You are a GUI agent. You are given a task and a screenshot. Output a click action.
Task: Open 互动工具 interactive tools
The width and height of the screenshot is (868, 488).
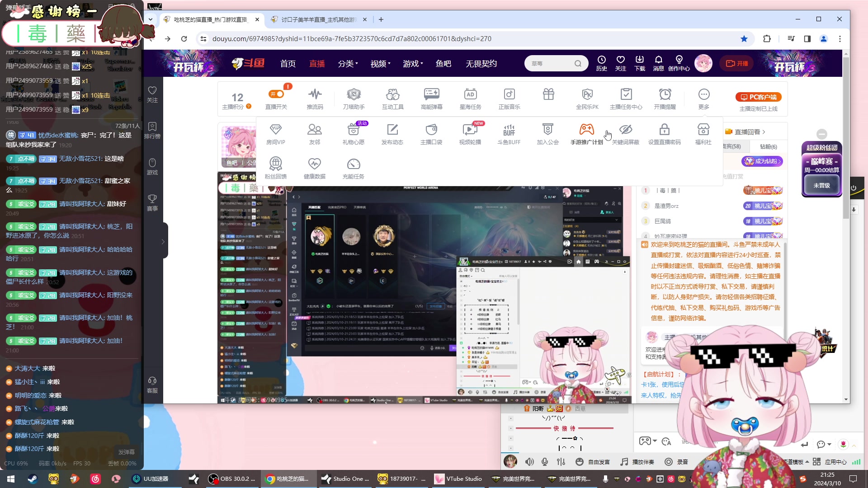coord(392,99)
